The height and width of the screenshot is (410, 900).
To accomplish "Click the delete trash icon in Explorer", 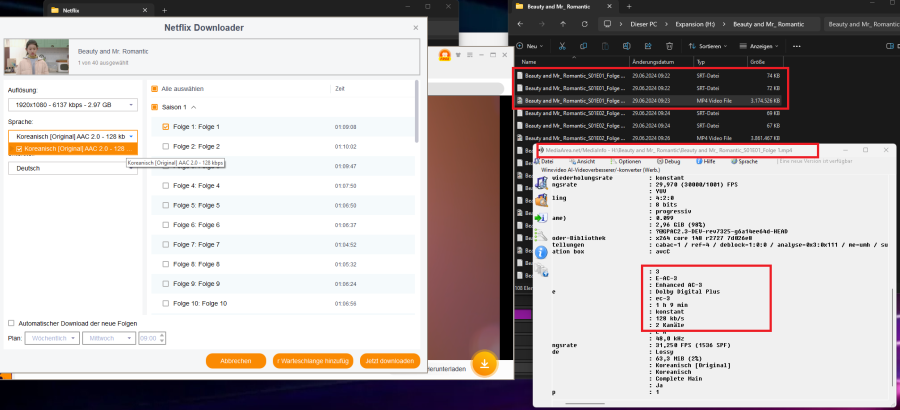I will click(669, 46).
